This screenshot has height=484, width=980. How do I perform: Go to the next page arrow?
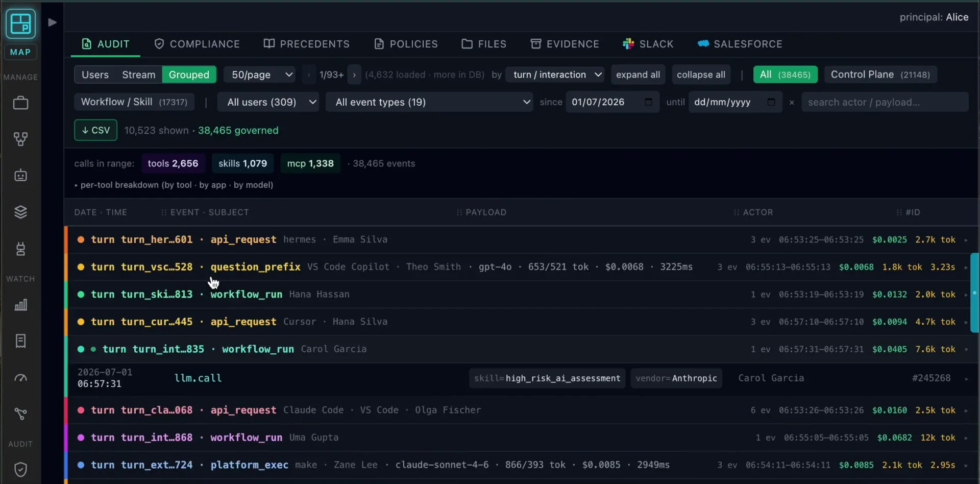pyautogui.click(x=354, y=75)
